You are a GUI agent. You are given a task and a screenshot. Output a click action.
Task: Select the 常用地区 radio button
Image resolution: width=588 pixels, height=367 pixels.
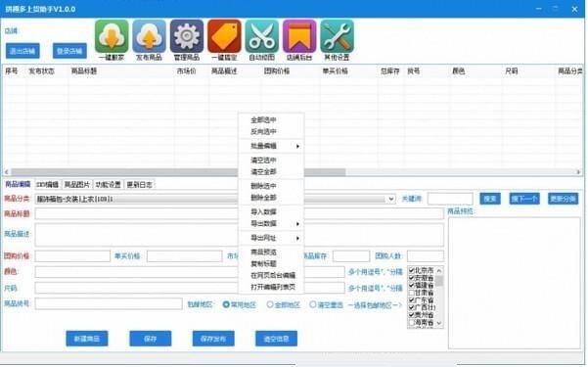point(226,304)
